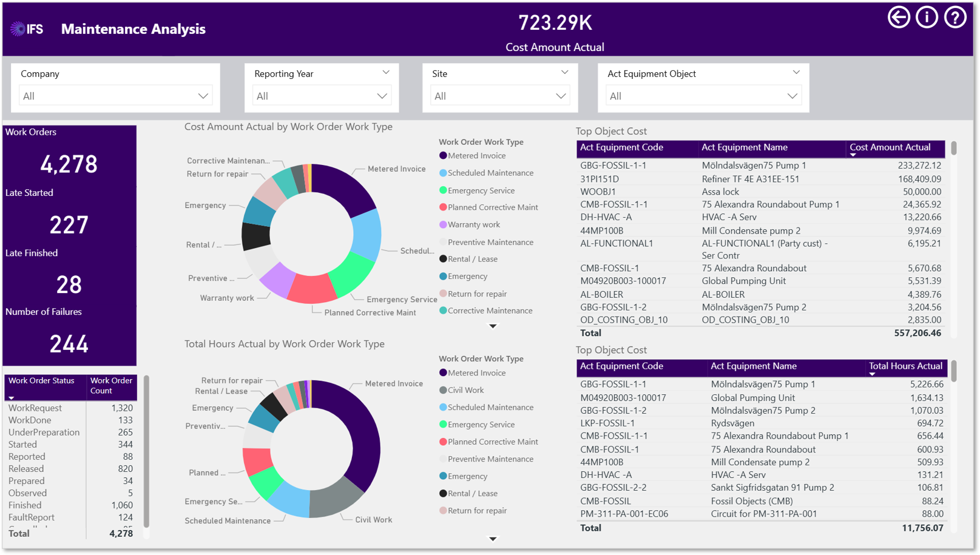The width and height of the screenshot is (980, 555).
Task: Click the Work Order Status table scrollbar
Action: tap(146, 451)
